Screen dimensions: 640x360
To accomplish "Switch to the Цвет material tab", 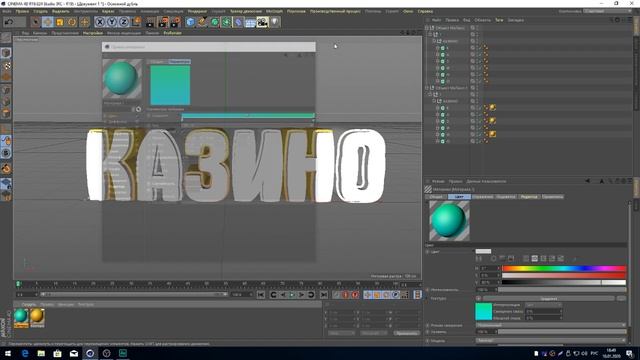I will click(x=459, y=197).
